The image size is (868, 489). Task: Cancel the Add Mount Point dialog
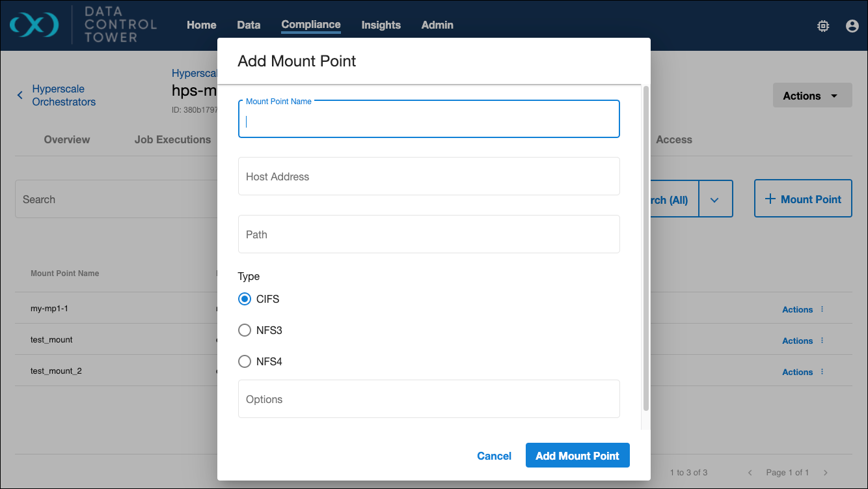[x=494, y=456]
